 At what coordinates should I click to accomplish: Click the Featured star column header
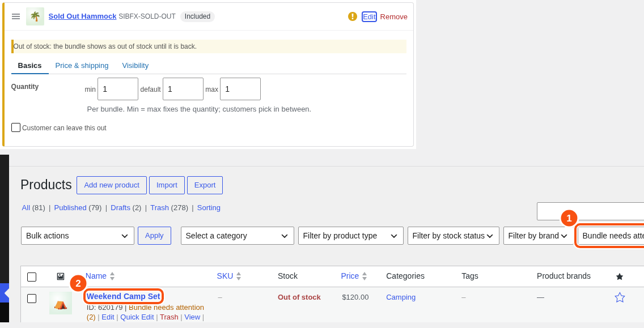point(620,276)
